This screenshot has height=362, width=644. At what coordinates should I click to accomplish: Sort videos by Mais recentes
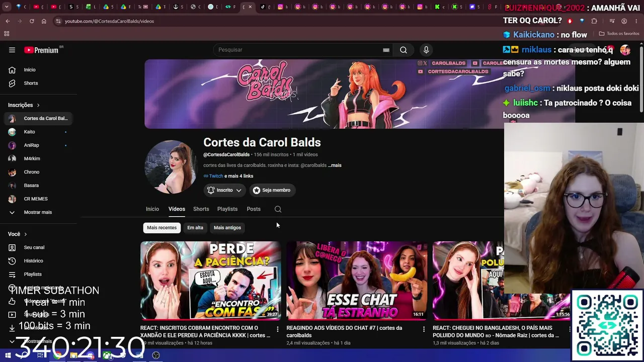click(162, 228)
